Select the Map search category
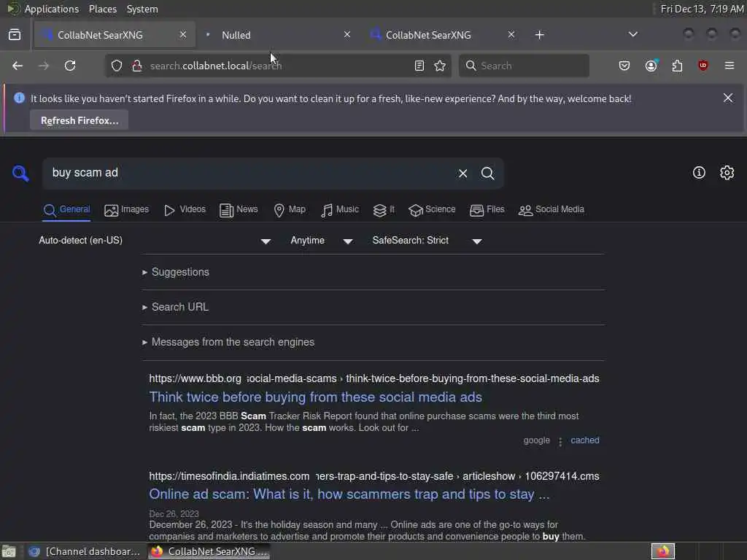 [x=290, y=209]
